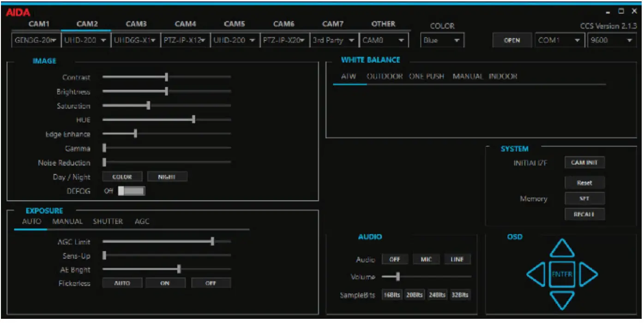Open the CAM2 camera model dropdown
644x323 pixels.
click(86, 40)
